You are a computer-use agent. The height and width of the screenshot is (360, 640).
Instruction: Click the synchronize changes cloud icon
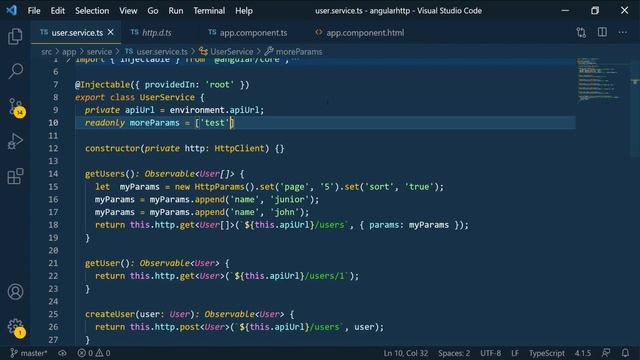click(62, 353)
